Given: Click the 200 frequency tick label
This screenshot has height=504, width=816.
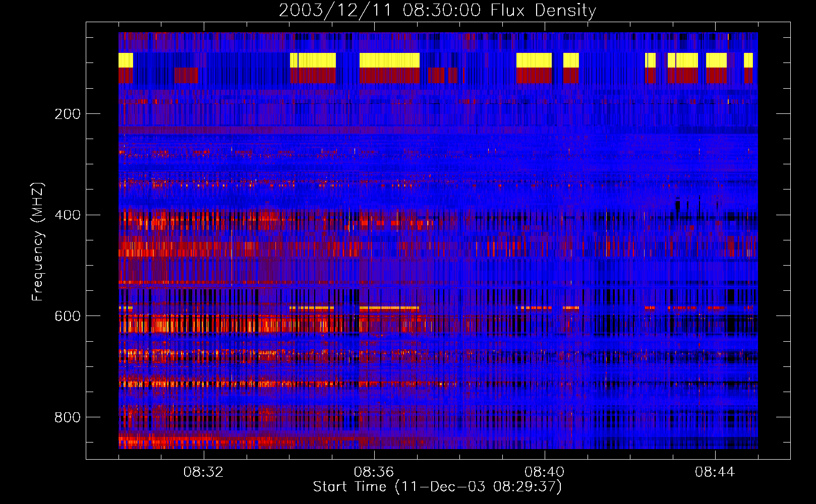Looking at the screenshot, I should [x=68, y=114].
